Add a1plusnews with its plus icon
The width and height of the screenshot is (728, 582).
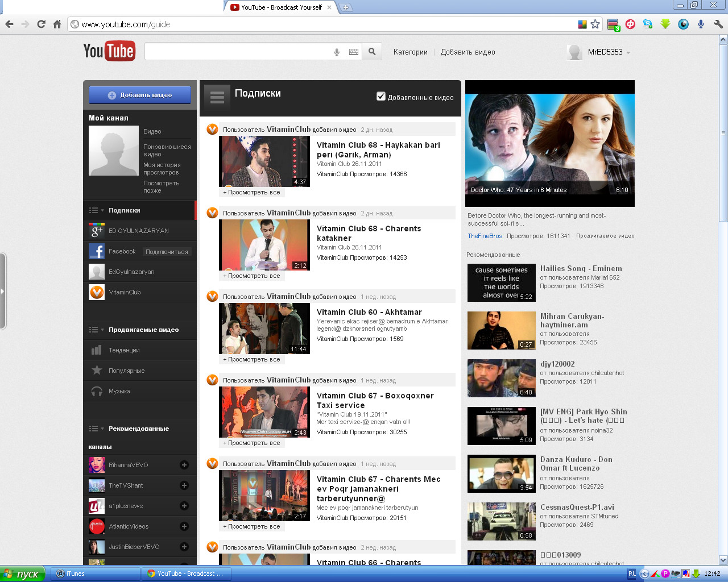coord(184,506)
